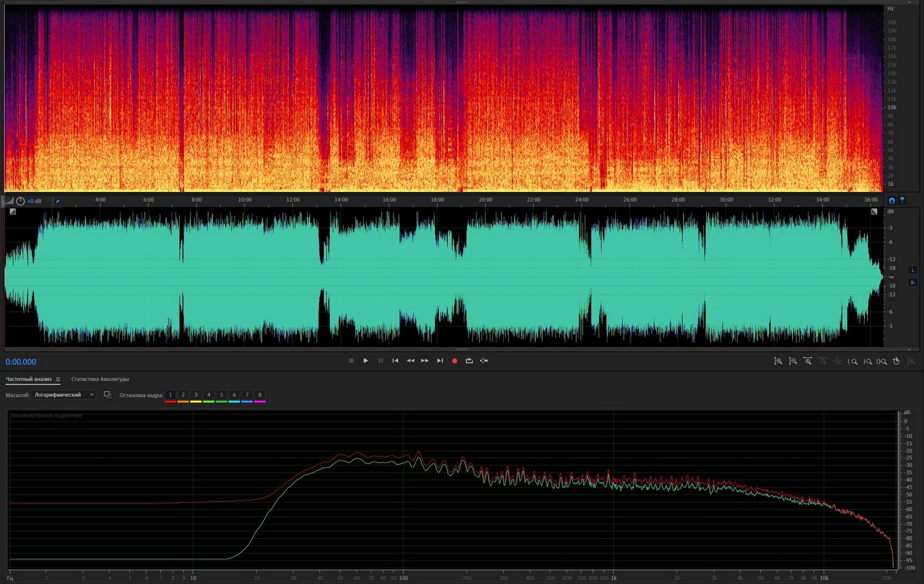Click hold frame button 5
924x584 pixels.
[x=221, y=395]
